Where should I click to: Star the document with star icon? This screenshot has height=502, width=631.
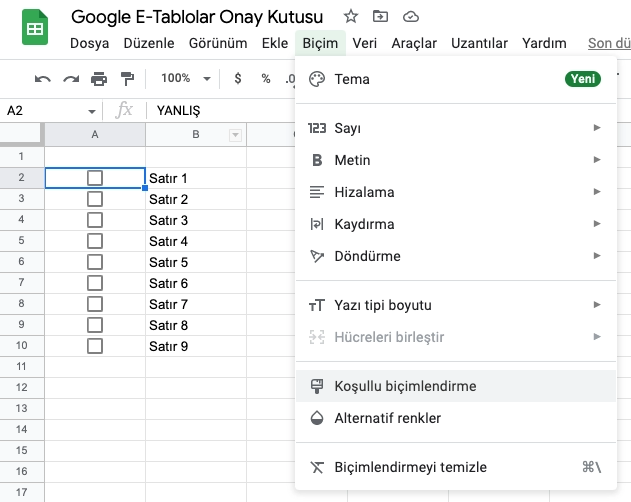pyautogui.click(x=351, y=17)
